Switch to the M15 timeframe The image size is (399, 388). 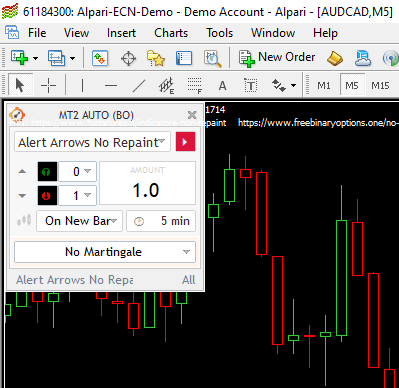tap(380, 86)
